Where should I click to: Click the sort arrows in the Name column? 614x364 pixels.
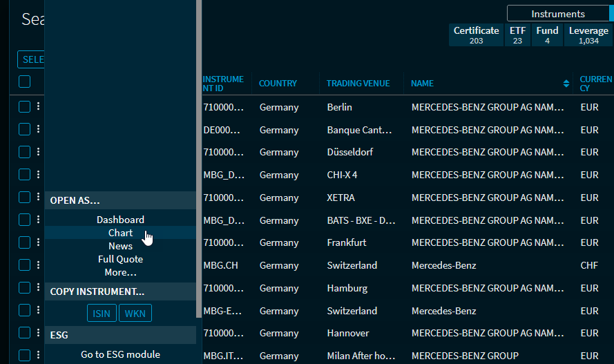pyautogui.click(x=566, y=84)
